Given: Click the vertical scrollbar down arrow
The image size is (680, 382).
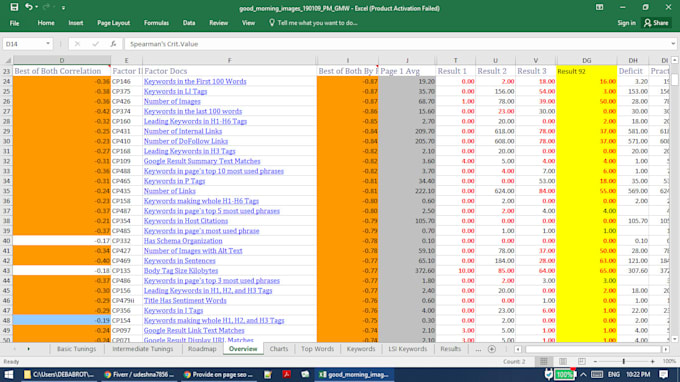Looking at the screenshot, I should click(x=675, y=340).
